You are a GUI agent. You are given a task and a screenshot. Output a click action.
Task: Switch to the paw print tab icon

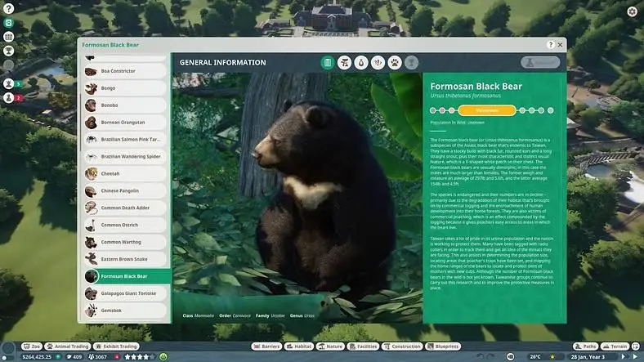click(x=395, y=63)
